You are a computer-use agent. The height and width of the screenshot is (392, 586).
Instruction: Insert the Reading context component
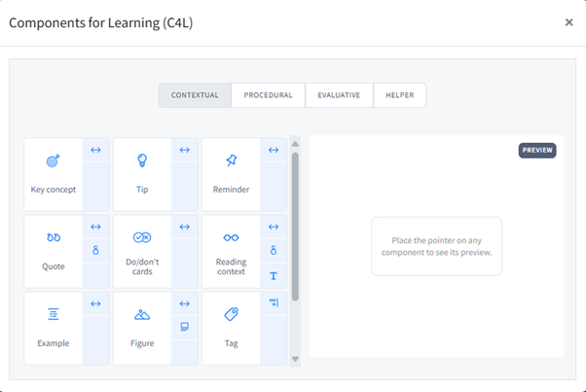point(231,250)
